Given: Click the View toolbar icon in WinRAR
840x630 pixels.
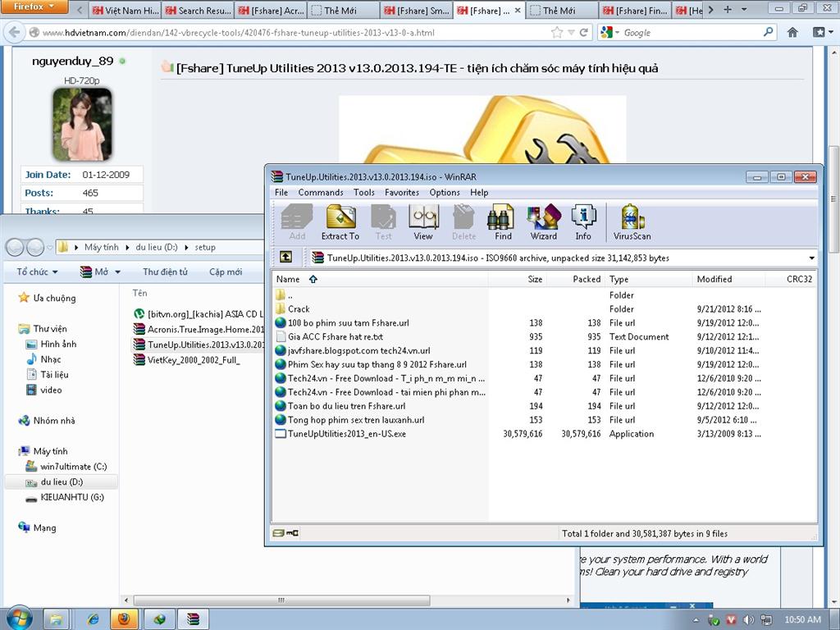Looking at the screenshot, I should coord(423,221).
